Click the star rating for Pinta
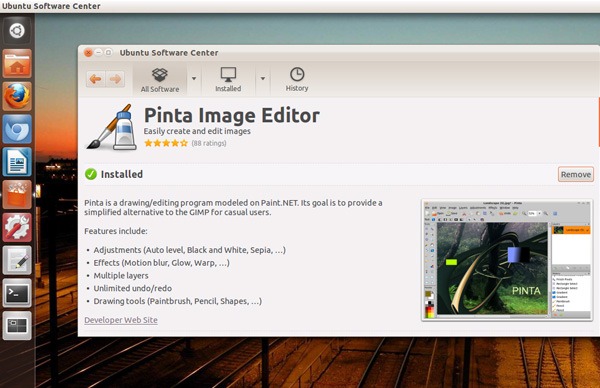This screenshot has width=600, height=388. 166,143
